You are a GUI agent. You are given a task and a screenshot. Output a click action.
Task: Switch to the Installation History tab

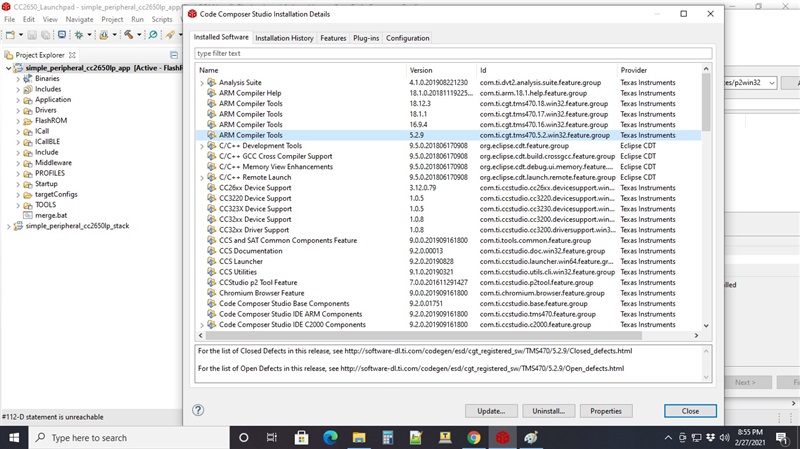tap(284, 38)
